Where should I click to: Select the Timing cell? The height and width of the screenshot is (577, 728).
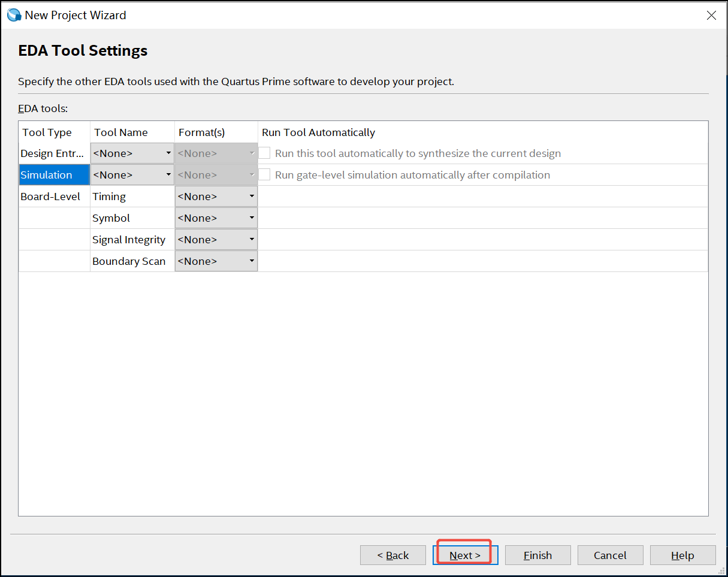[132, 197]
